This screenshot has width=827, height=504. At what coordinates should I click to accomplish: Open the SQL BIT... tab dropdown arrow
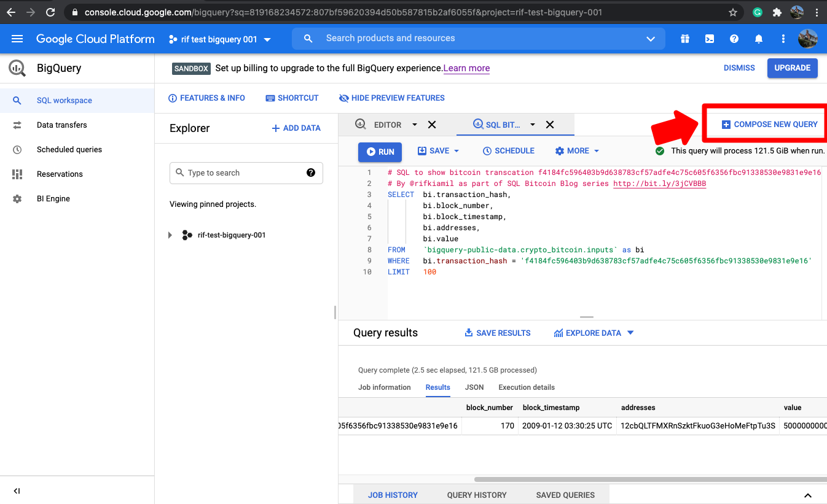[x=533, y=125]
